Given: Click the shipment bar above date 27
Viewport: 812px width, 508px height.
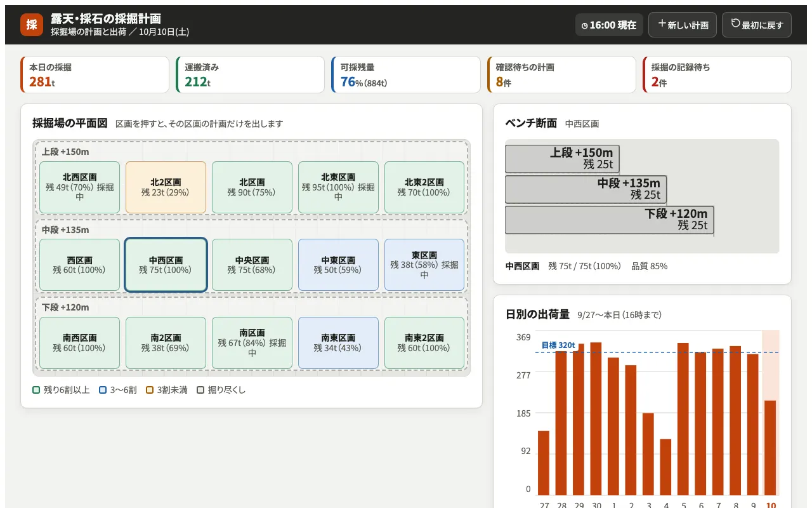Looking at the screenshot, I should 544,463.
